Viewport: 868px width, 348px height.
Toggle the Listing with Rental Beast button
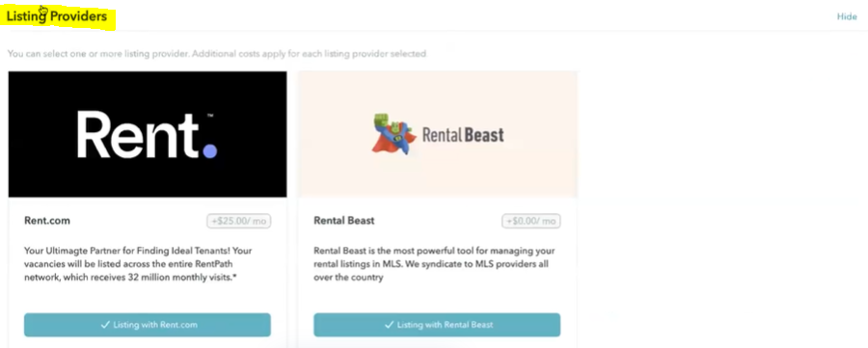(x=437, y=325)
